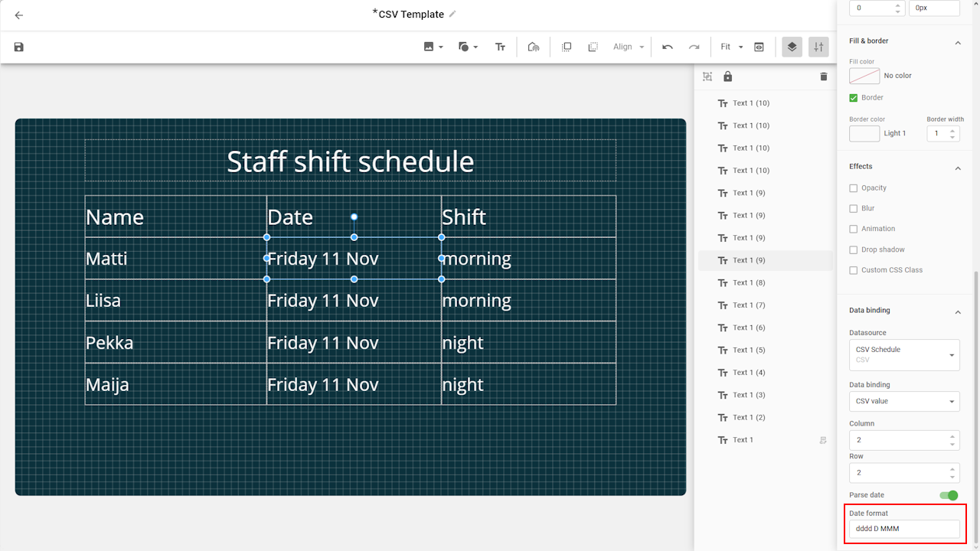The image size is (980, 551).
Task: Rename template with pencil icon
Action: pyautogui.click(x=452, y=15)
